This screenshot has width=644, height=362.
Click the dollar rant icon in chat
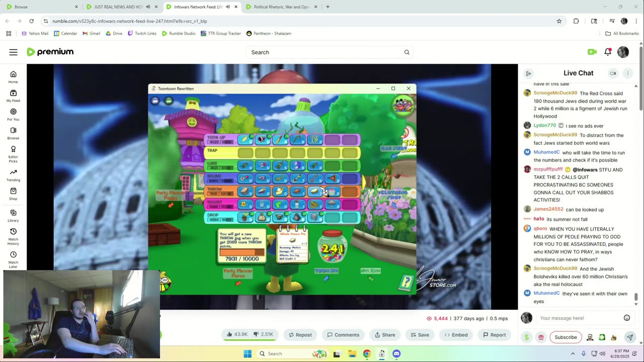(526, 337)
